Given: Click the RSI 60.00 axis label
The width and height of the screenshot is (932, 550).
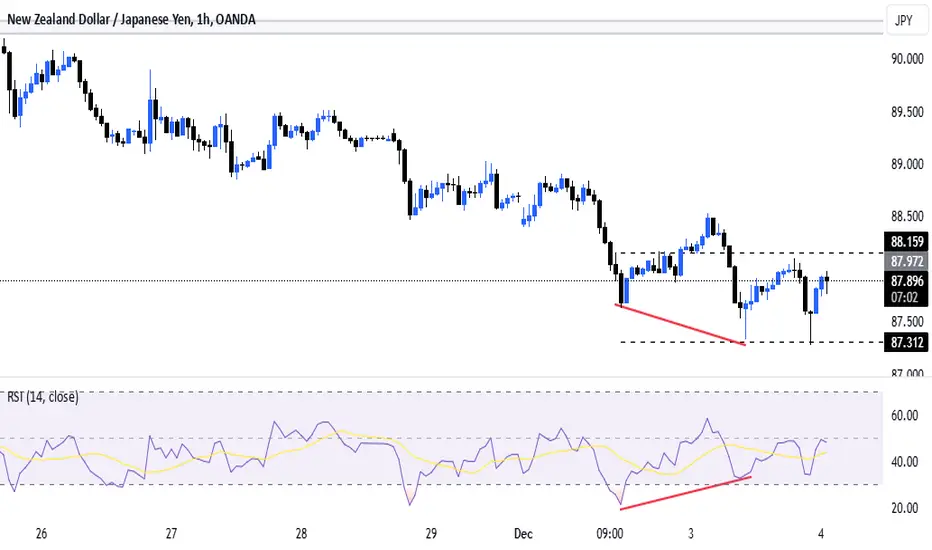Looking at the screenshot, I should coord(904,416).
